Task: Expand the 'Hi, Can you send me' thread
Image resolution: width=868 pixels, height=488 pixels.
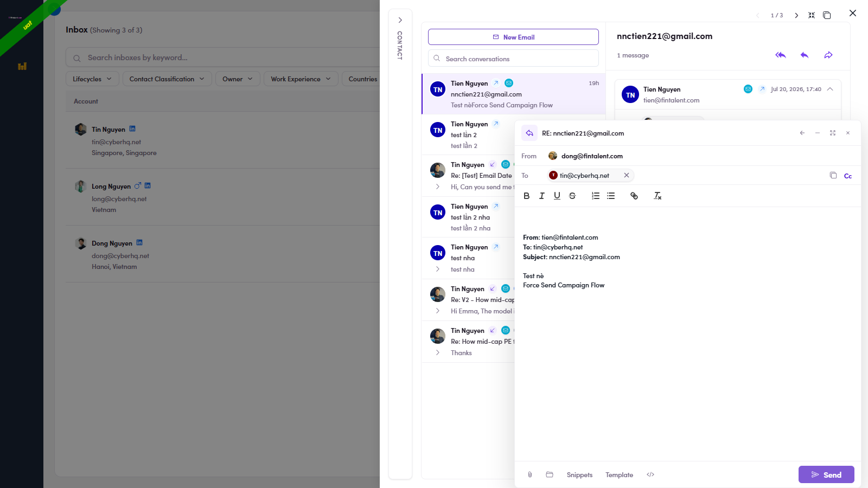Action: 438,187
